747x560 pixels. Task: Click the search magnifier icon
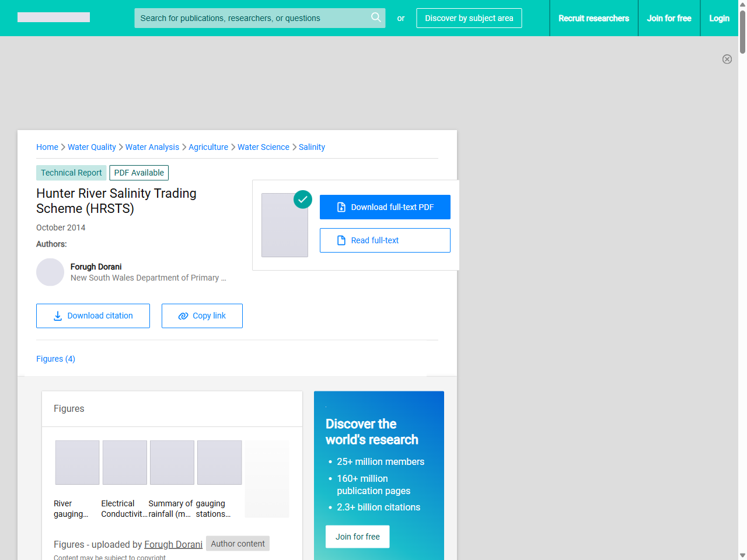(x=376, y=18)
